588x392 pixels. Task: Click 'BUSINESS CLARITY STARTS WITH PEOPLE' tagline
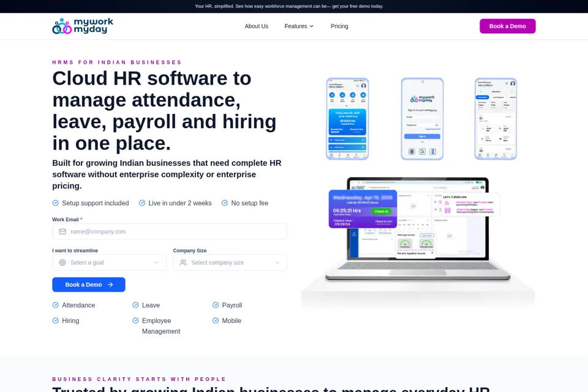(x=139, y=379)
